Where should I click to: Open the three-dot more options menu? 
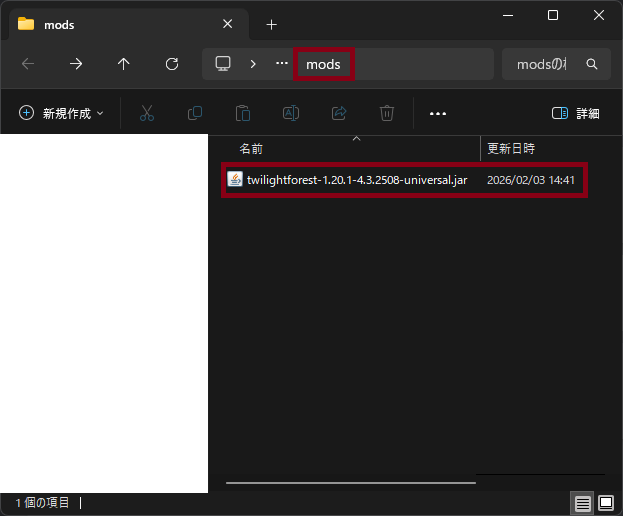tap(437, 114)
